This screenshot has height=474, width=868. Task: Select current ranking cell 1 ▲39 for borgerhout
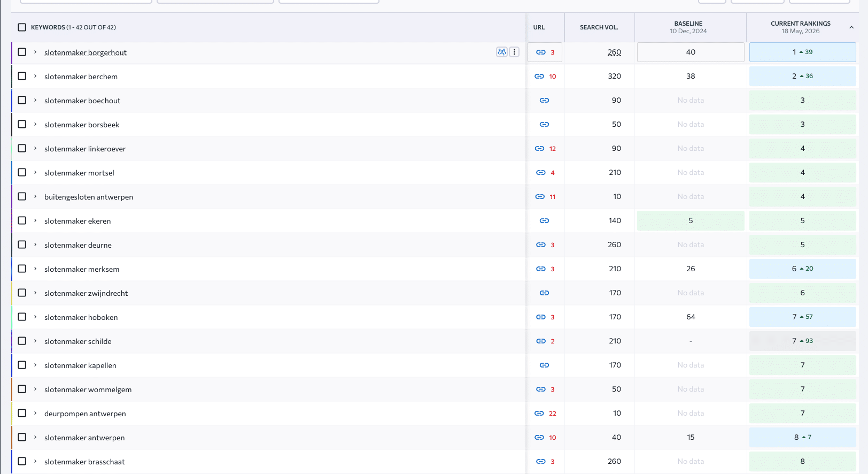[802, 52]
